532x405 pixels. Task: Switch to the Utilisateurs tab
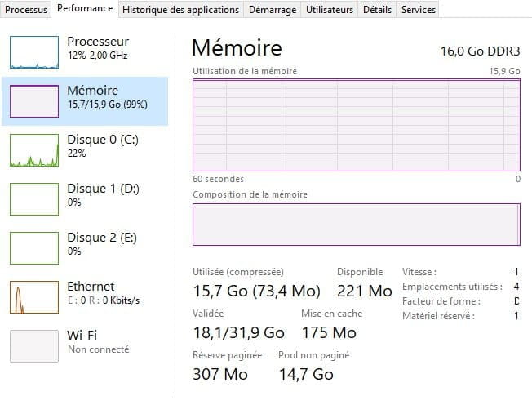330,10
